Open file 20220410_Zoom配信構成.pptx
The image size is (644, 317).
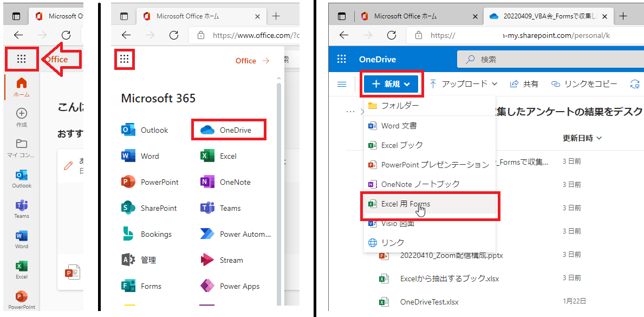451,256
